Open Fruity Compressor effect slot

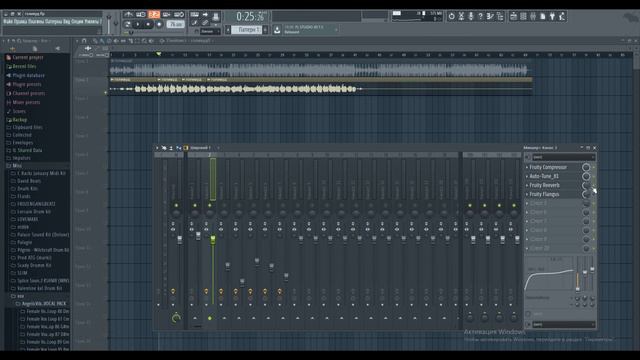coord(548,167)
